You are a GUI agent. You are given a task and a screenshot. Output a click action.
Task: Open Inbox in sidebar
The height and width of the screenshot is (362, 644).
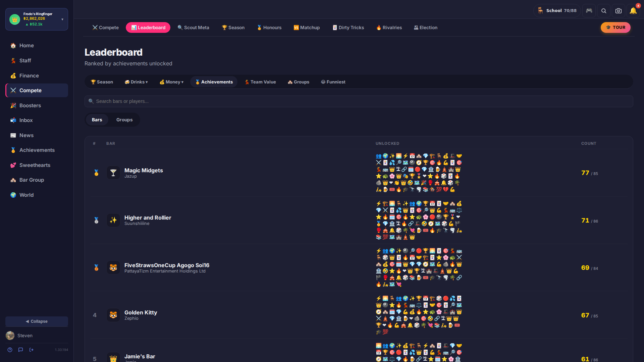(x=37, y=120)
